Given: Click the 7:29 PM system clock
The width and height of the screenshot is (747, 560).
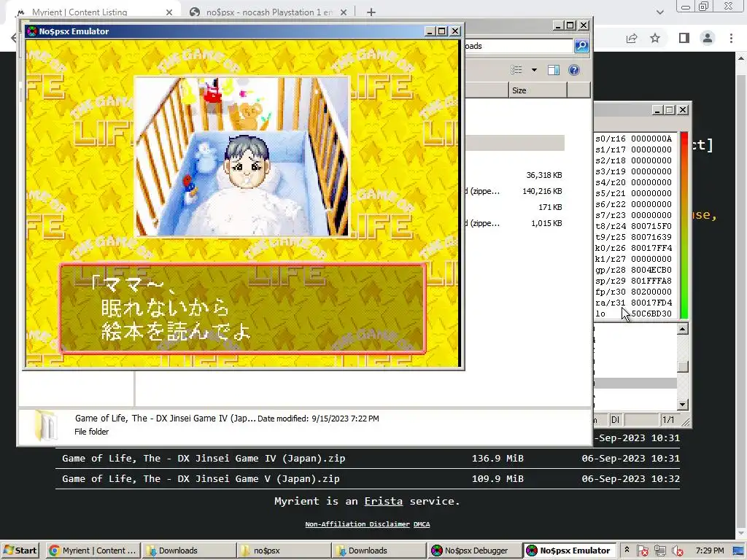Looking at the screenshot, I should click(709, 551).
